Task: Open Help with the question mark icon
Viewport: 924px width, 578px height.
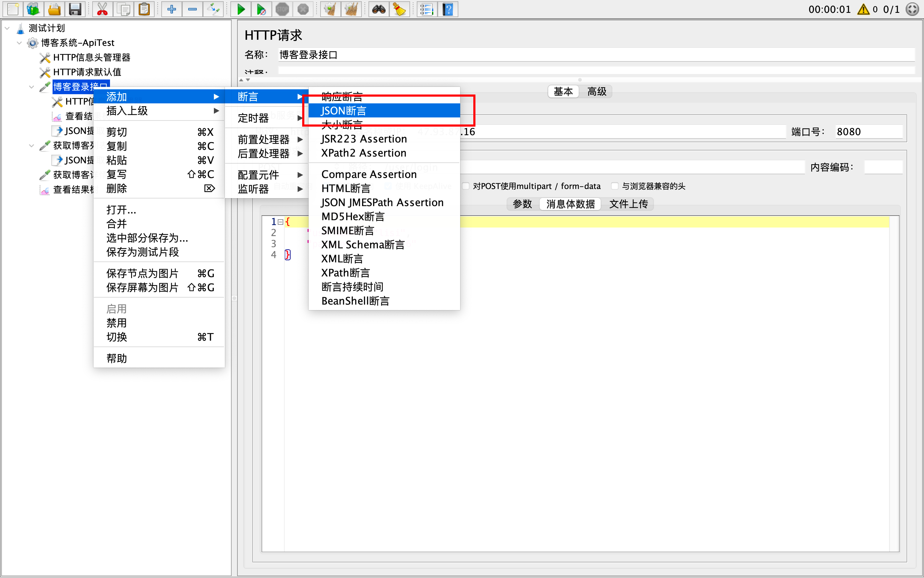Action: coord(448,9)
